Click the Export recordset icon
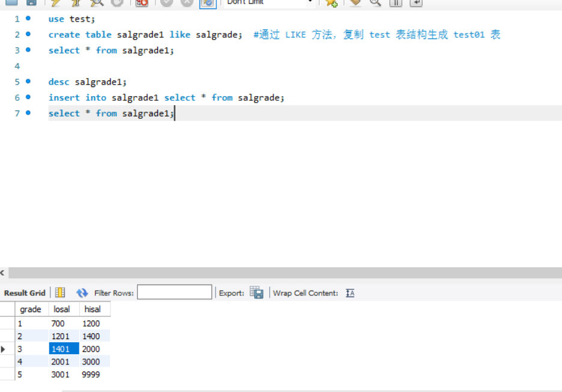This screenshot has width=562, height=392. [x=257, y=293]
